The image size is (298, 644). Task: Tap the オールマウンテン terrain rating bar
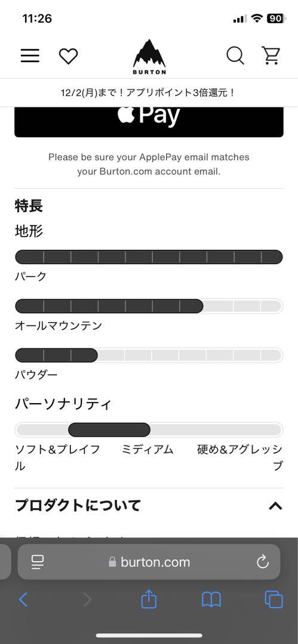coord(149,306)
